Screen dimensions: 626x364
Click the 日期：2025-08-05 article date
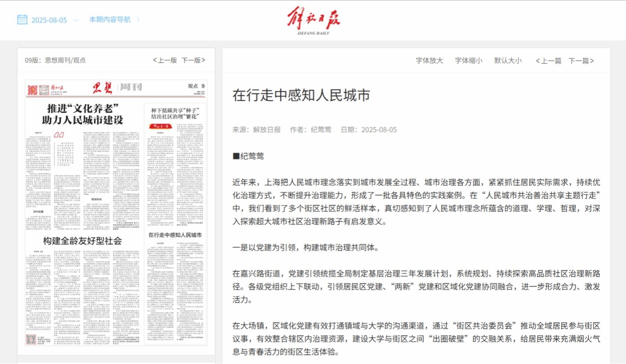click(369, 130)
